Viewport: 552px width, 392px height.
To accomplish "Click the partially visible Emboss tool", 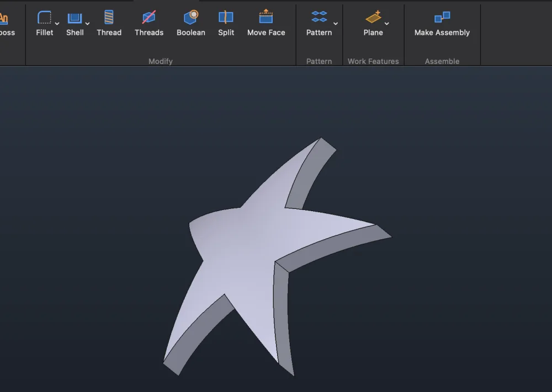I will pos(6,23).
